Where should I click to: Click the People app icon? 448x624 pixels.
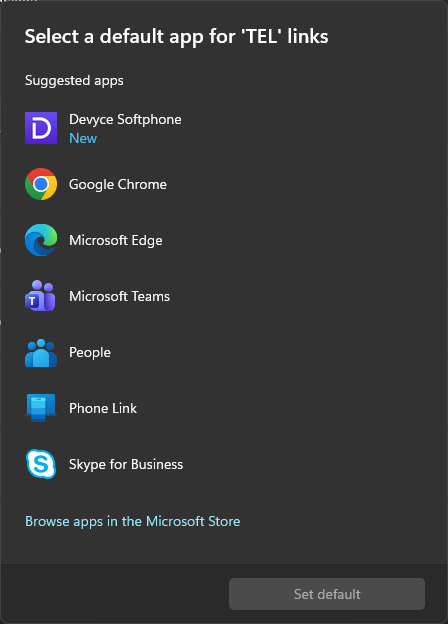tap(41, 353)
